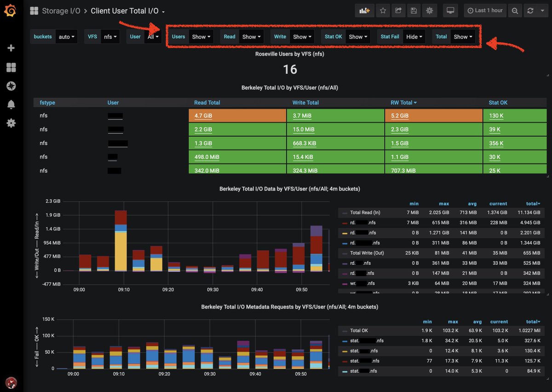Click the tall 09:10 bar in I/O Data chart
The image size is (552, 392).
121,241
